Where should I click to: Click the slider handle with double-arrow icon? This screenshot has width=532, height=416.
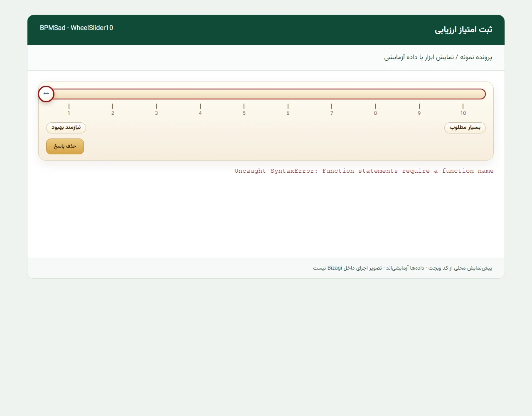(46, 94)
